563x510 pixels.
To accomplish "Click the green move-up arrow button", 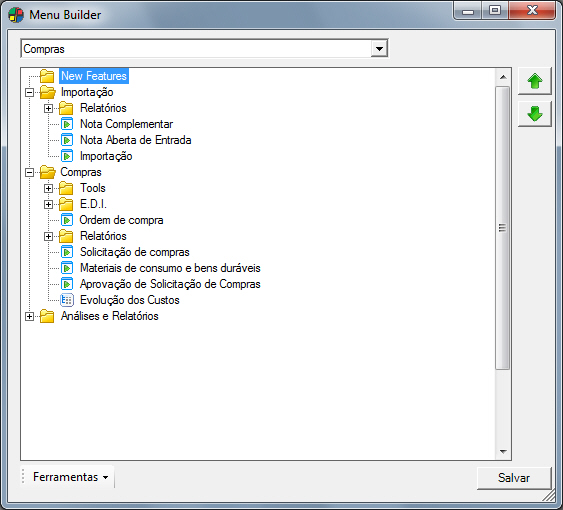I will coord(534,81).
